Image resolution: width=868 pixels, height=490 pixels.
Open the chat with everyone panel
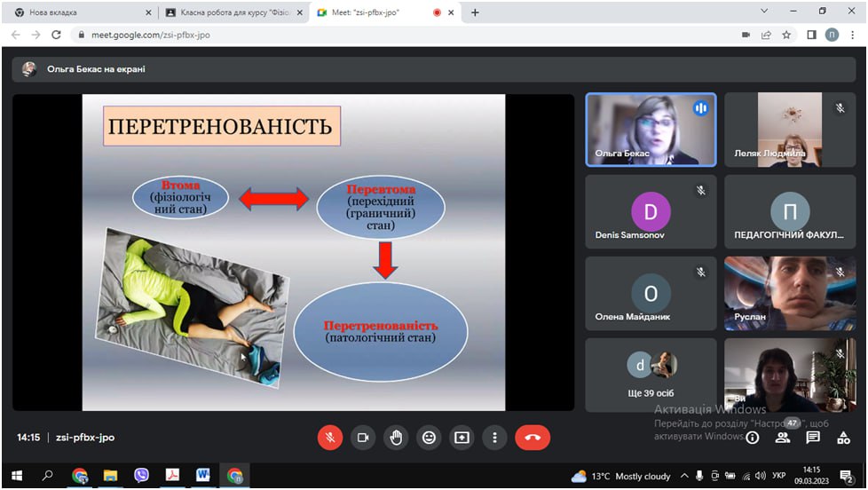tap(813, 438)
